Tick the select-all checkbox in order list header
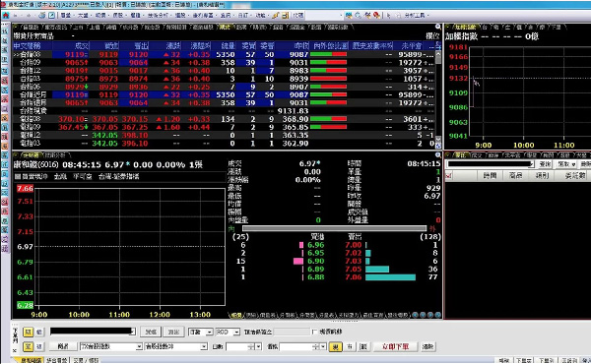The height and width of the screenshot is (364, 591). pyautogui.click(x=448, y=175)
